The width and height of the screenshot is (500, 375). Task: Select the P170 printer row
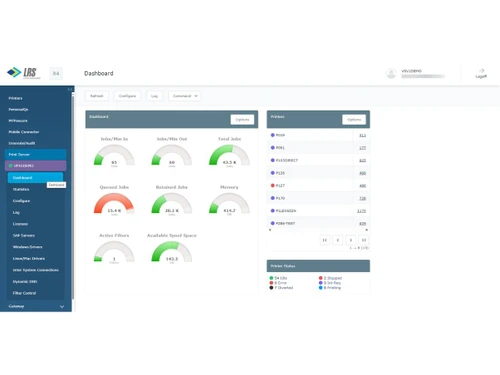pyautogui.click(x=318, y=198)
